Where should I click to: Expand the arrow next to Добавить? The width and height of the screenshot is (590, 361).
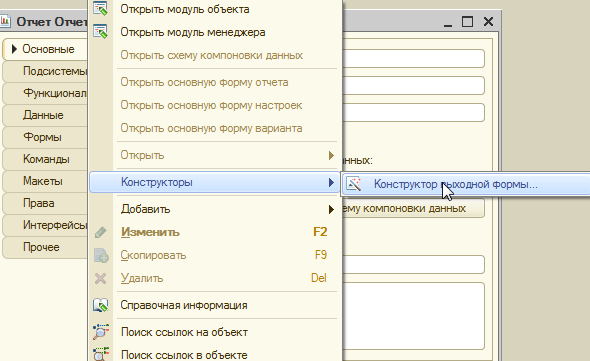coord(331,209)
